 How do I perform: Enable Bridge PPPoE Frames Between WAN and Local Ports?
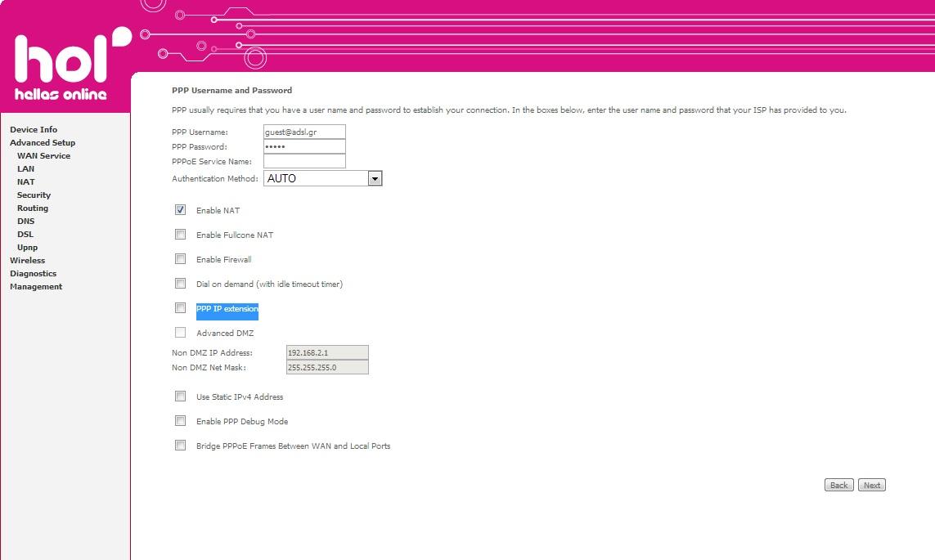180,446
